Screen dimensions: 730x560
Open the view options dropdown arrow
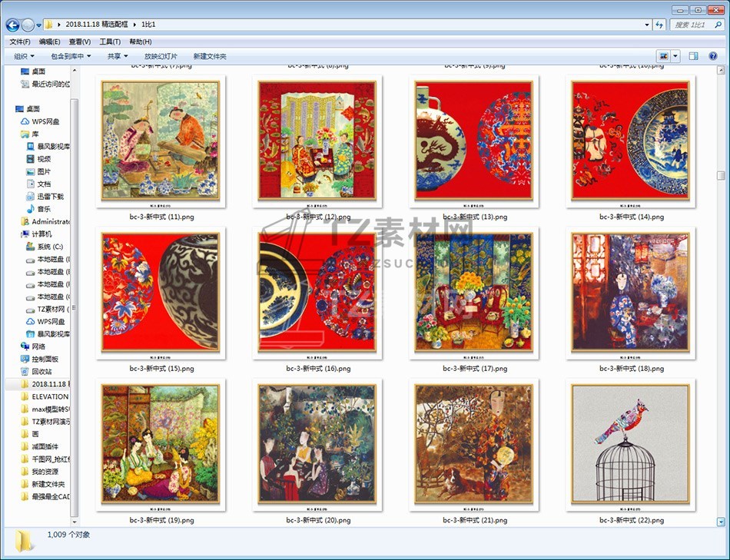(675, 56)
